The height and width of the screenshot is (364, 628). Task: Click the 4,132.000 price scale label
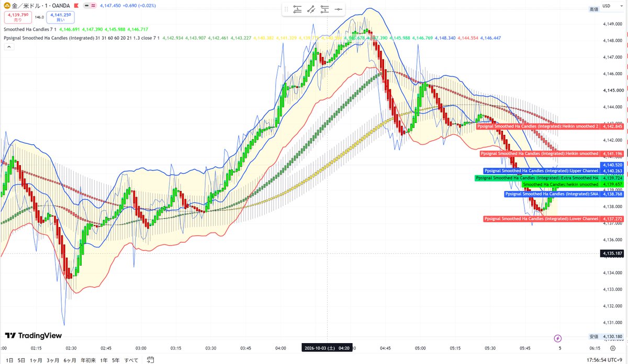click(x=612, y=306)
